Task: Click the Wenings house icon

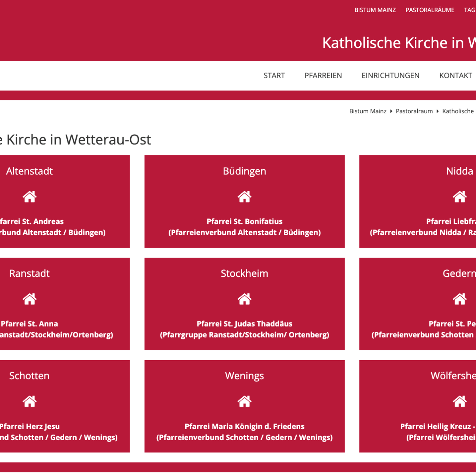Action: coord(244,401)
